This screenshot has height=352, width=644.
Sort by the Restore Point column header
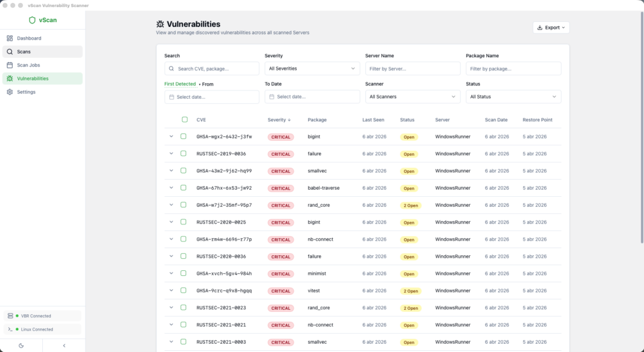pos(537,120)
